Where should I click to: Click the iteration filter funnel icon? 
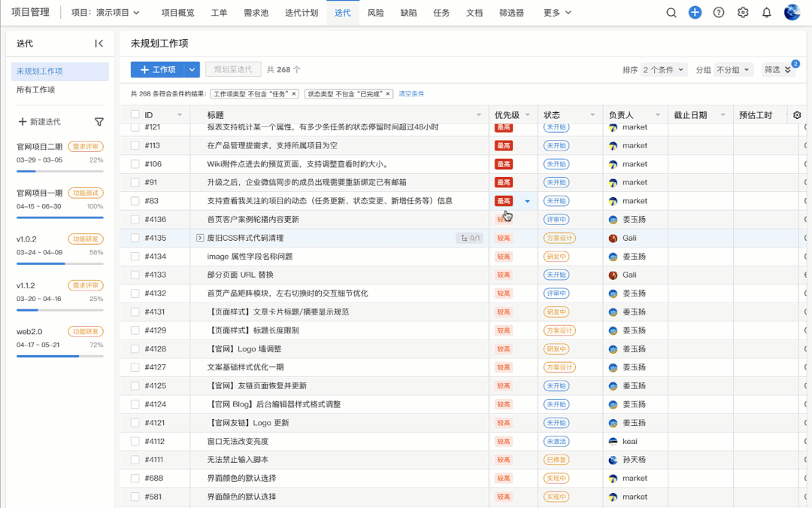[x=99, y=122]
